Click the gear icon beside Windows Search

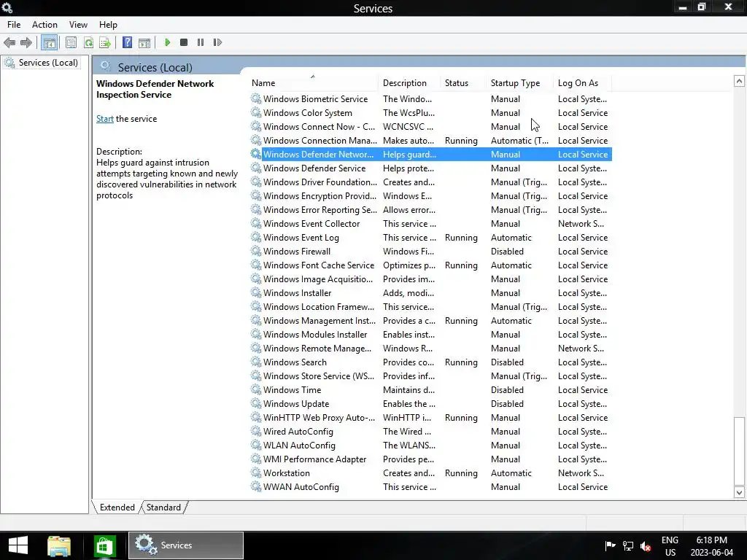[256, 362]
